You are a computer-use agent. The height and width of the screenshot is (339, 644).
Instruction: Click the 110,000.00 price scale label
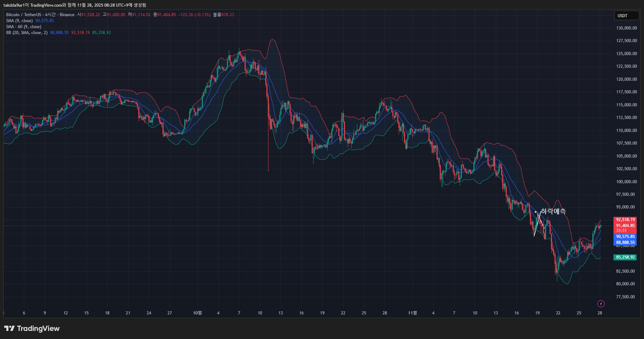tap(626, 131)
